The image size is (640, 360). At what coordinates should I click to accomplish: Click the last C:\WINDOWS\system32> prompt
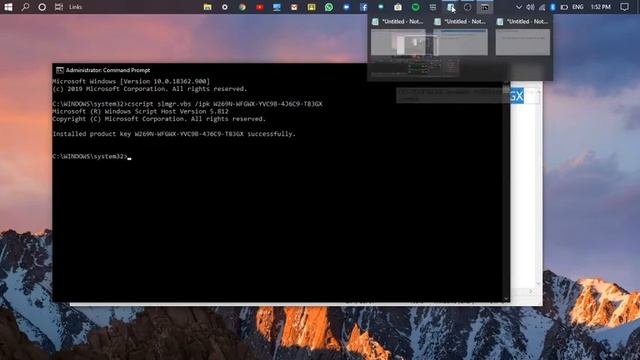(90, 156)
